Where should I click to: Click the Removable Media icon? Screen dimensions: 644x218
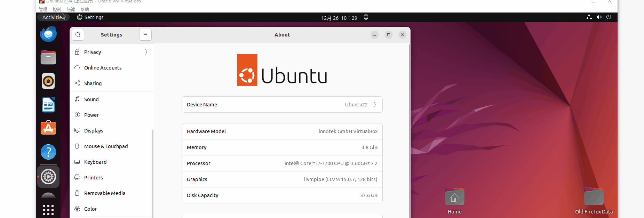click(77, 193)
